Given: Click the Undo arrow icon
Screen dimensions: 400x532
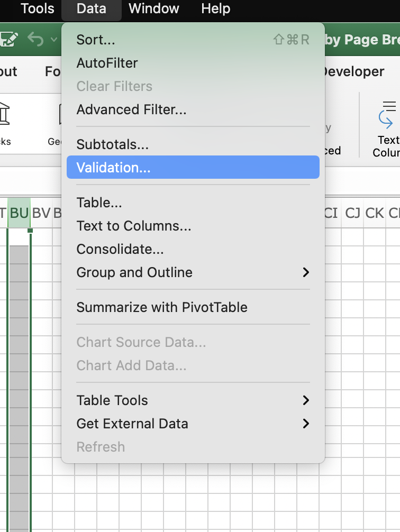Looking at the screenshot, I should pos(35,40).
